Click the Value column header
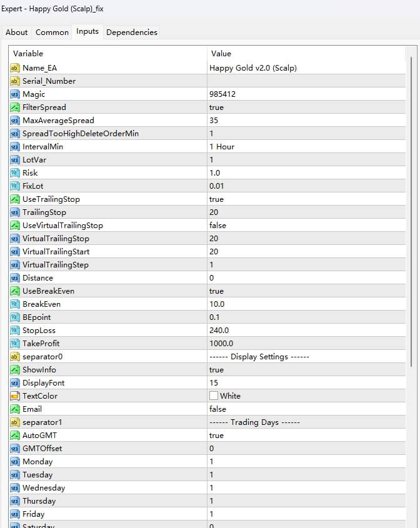 pyautogui.click(x=221, y=54)
